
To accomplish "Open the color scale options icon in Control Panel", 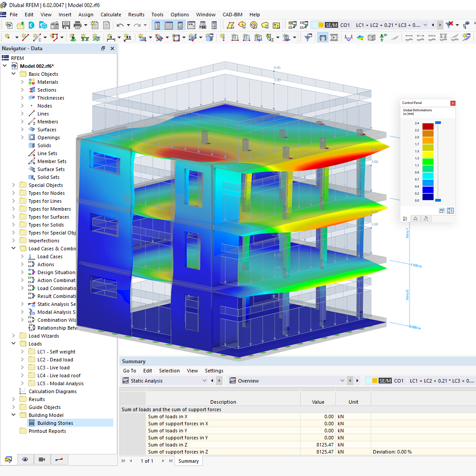I will click(450, 211).
